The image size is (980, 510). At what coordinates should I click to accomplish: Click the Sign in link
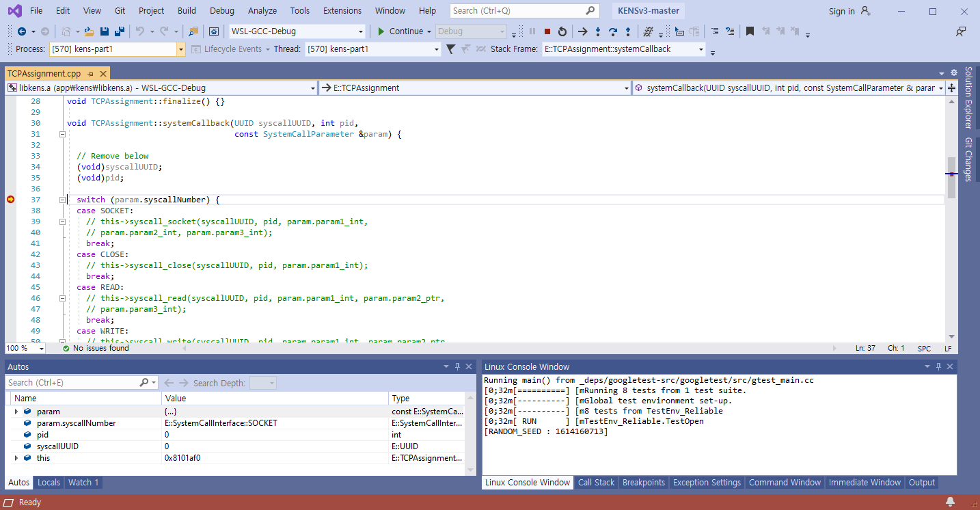[x=841, y=11]
